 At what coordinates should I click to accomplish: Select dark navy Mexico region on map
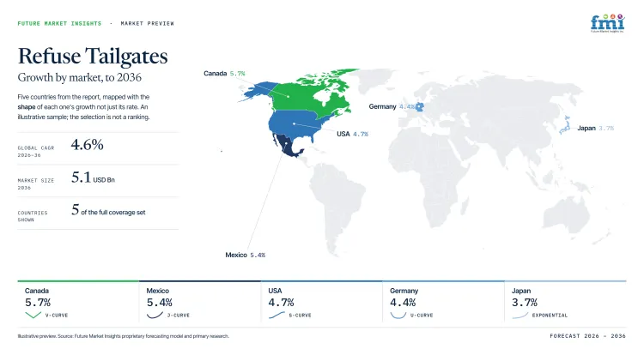click(289, 146)
